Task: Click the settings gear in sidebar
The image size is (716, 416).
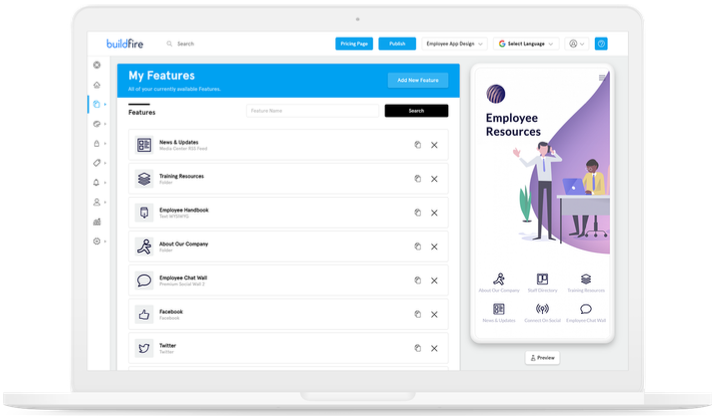Action: pyautogui.click(x=97, y=241)
